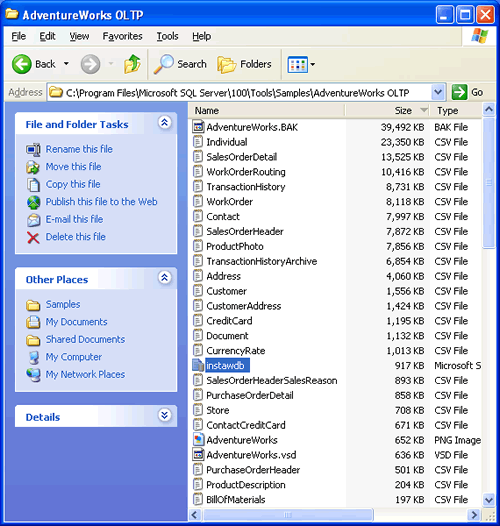Image resolution: width=500 pixels, height=526 pixels.
Task: Open the Samples folder link
Action: 63,304
